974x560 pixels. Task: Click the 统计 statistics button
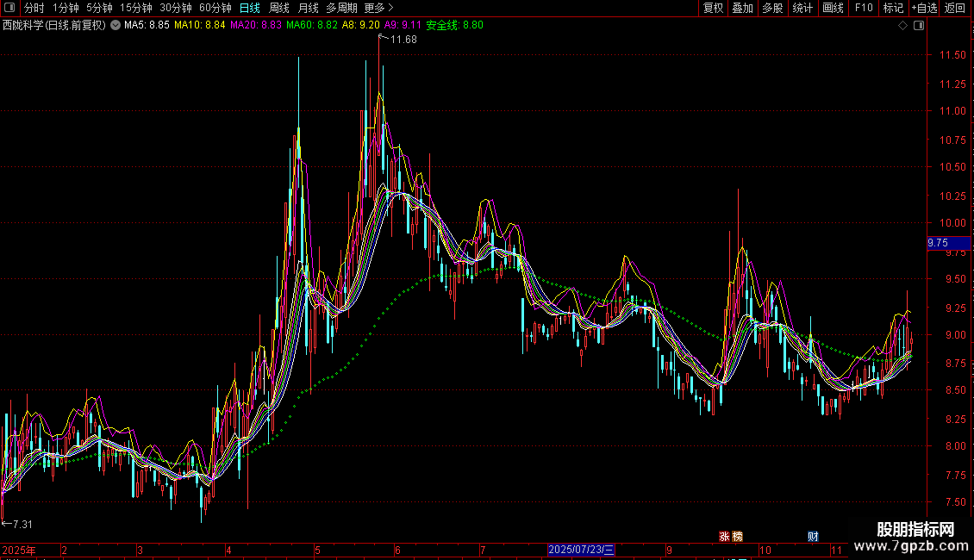coord(802,8)
